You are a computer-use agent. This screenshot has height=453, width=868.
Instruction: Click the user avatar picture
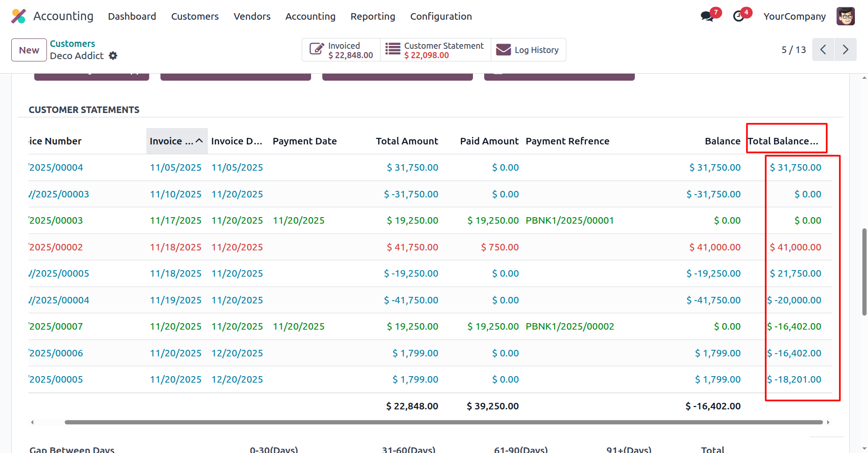(x=845, y=16)
